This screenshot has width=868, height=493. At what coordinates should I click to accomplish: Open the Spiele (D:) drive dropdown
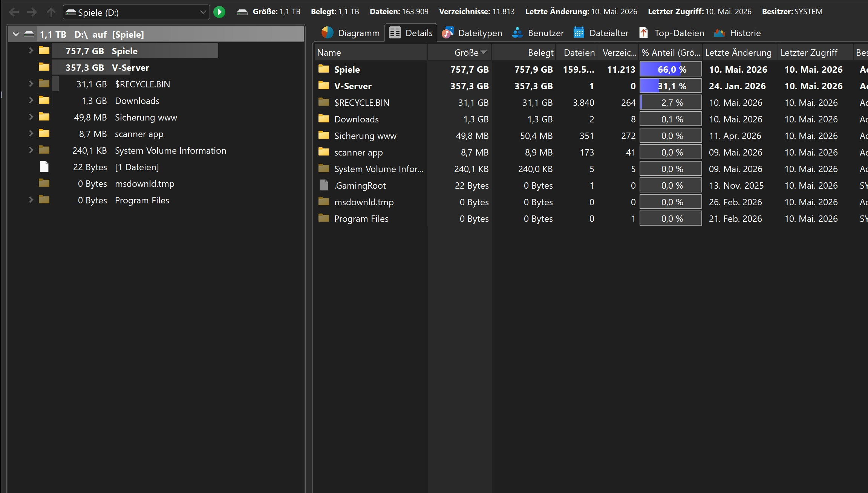point(136,12)
